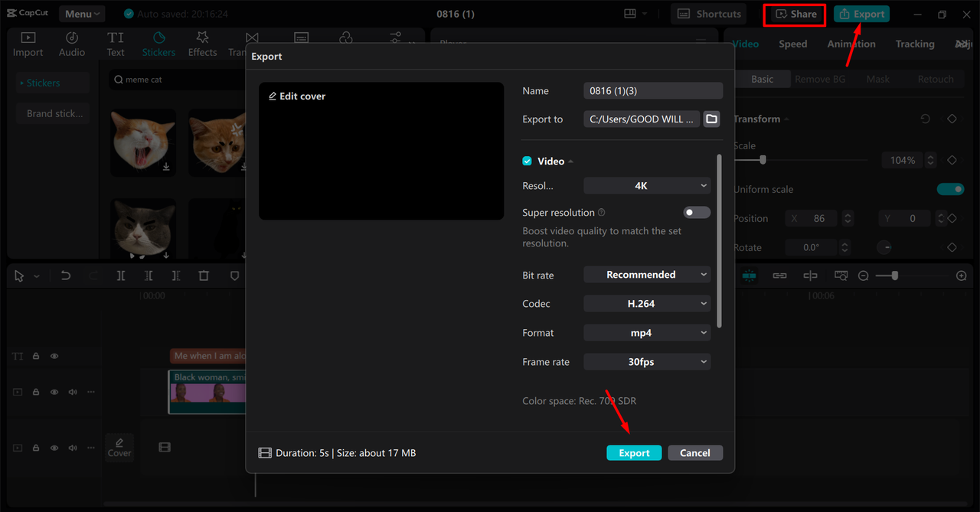Open the Codec H.264 dropdown
The height and width of the screenshot is (512, 980).
pyautogui.click(x=647, y=304)
